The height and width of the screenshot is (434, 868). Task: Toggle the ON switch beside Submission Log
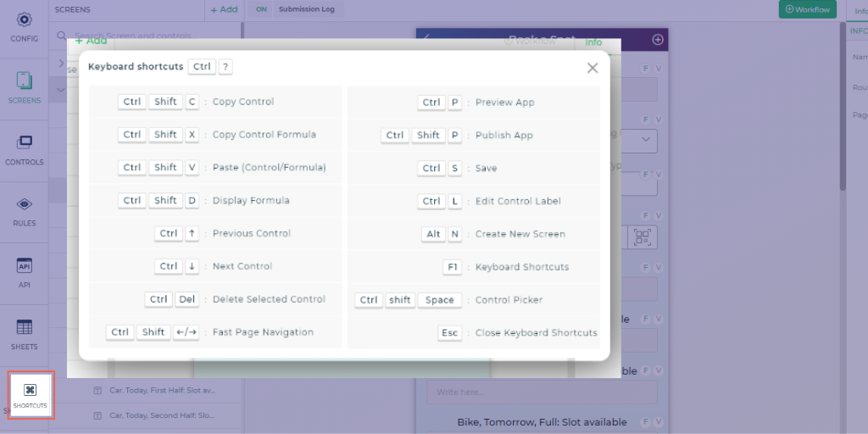261,9
